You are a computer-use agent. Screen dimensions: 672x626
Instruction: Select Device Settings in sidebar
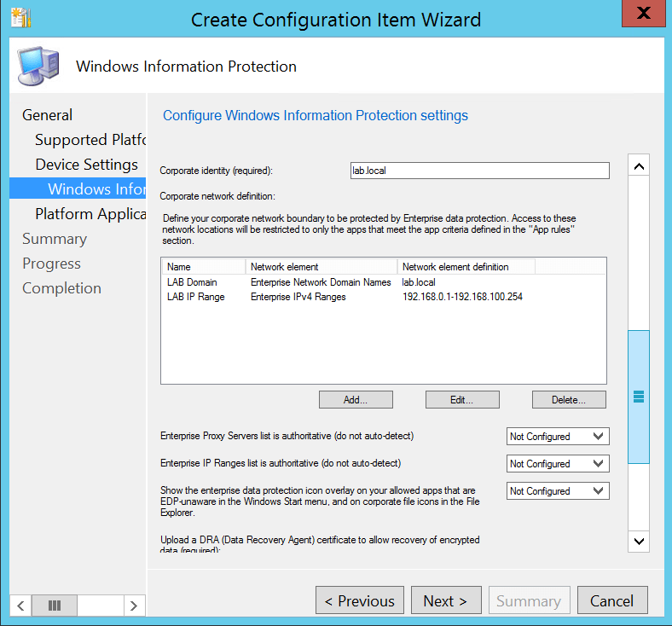coord(87,165)
